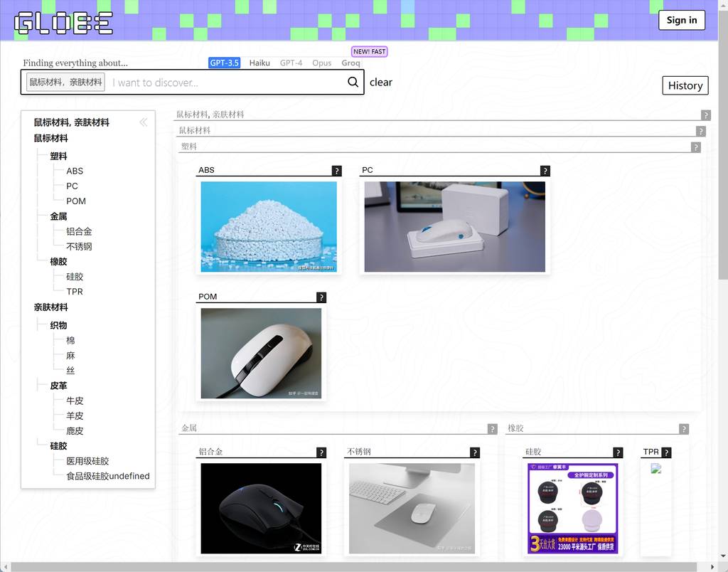This screenshot has height=572, width=728.
Task: Open help icon for 铝合金 card
Action: (321, 452)
